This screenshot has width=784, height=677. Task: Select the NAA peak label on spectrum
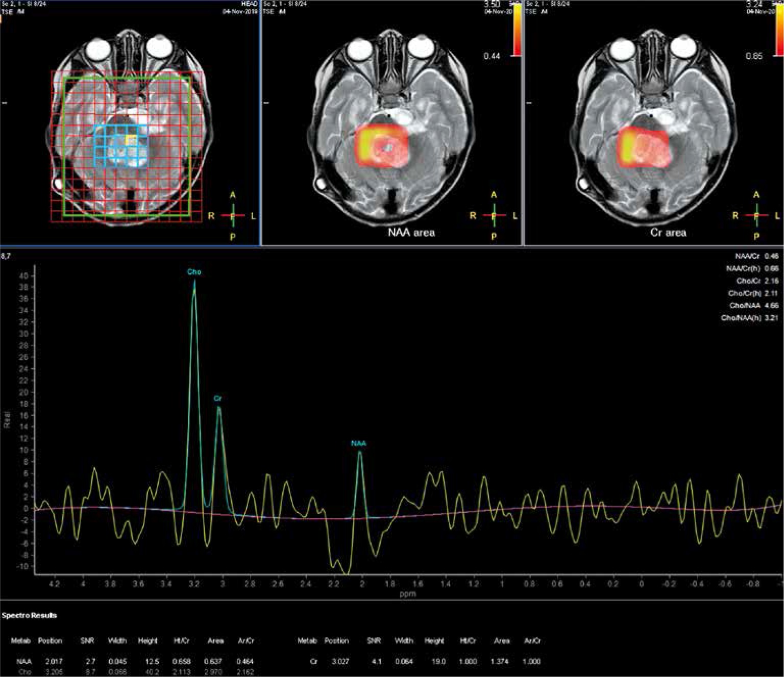tap(359, 443)
